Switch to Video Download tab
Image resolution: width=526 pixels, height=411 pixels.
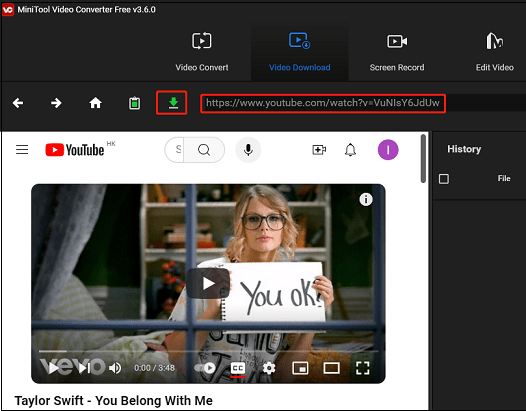point(300,52)
